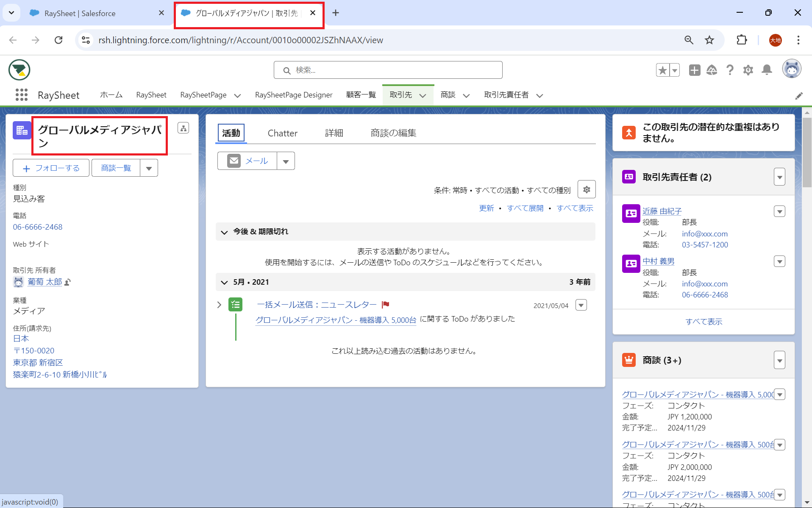Screen dimensions: 812x508
Task: Click the 商談 related list crown icon
Action: (x=629, y=360)
